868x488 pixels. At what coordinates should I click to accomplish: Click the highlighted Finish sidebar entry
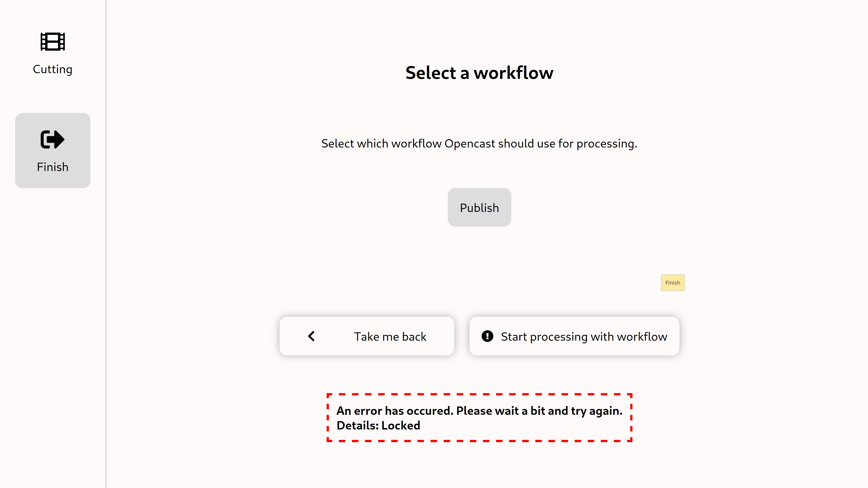click(53, 150)
